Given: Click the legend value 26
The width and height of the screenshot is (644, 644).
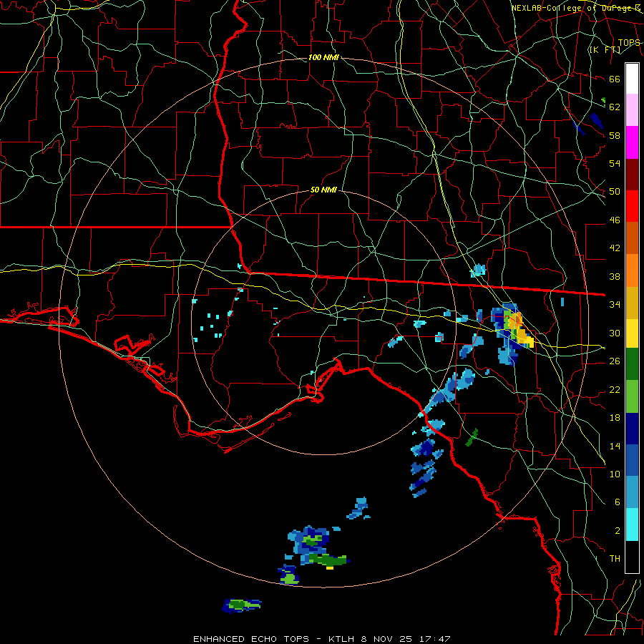Looking at the screenshot, I should tap(615, 361).
